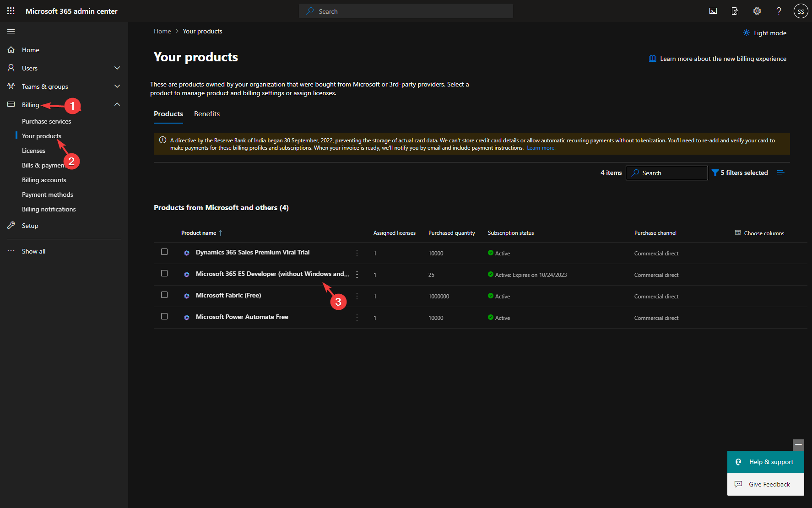Open Licenses in Billing menu
Screen dimensions: 812x508
[34, 151]
